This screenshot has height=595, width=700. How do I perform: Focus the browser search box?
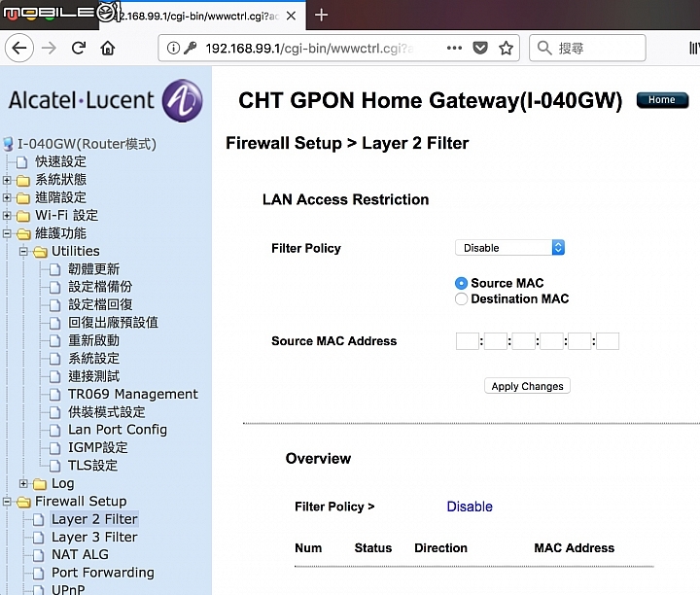coord(587,48)
